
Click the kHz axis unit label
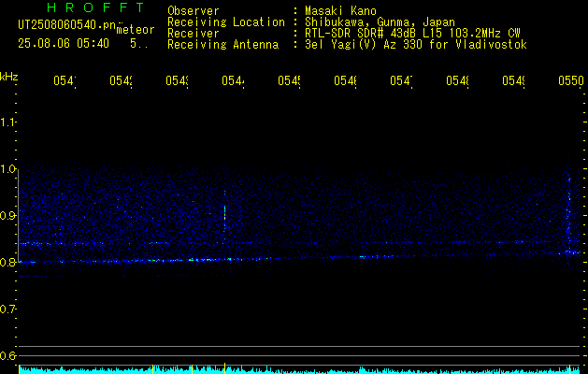pos(9,77)
